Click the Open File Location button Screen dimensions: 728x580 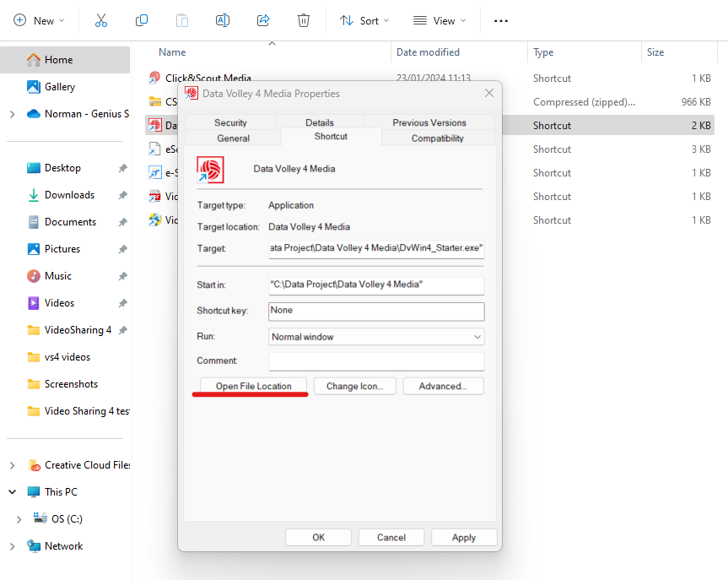(254, 386)
